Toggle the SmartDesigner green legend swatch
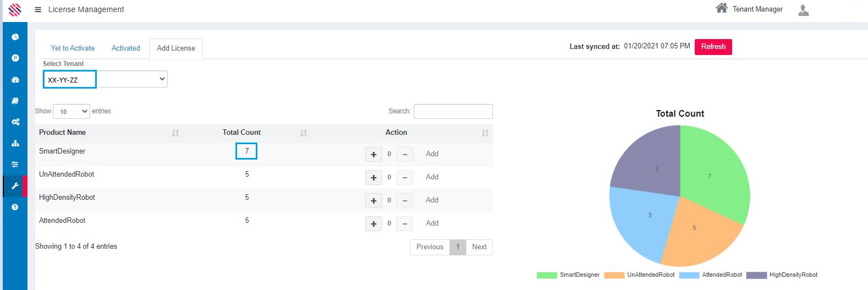The width and height of the screenshot is (868, 290). pos(546,275)
